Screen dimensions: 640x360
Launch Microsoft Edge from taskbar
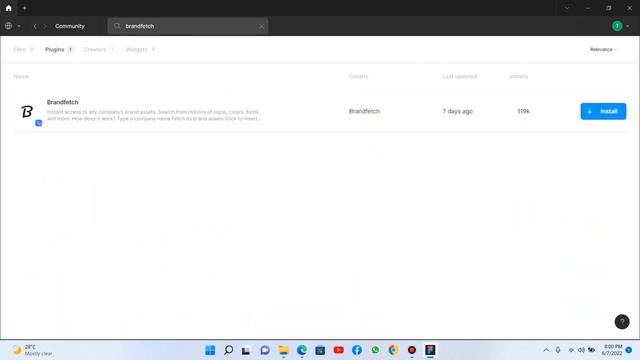302,350
